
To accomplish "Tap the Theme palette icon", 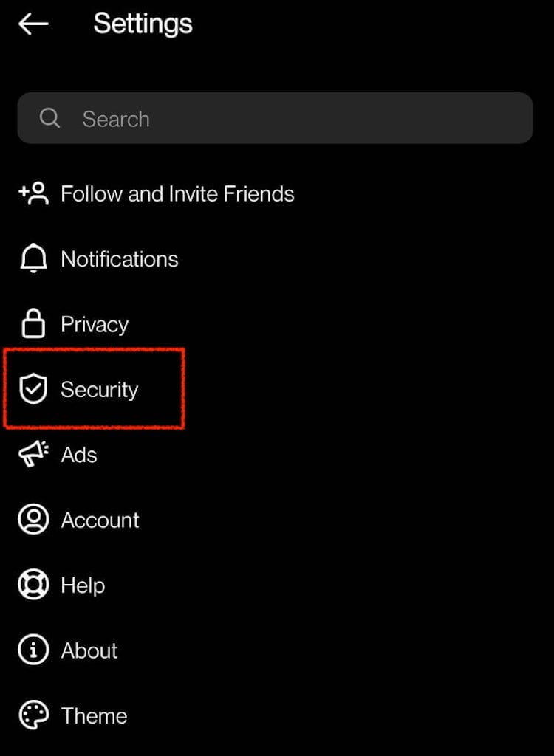I will coord(33,715).
